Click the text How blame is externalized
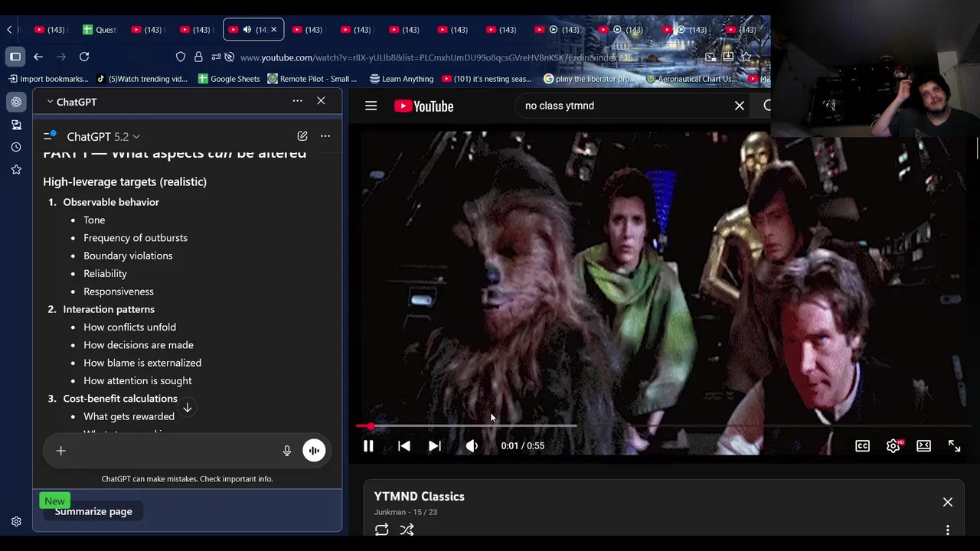980x551 pixels. point(142,363)
